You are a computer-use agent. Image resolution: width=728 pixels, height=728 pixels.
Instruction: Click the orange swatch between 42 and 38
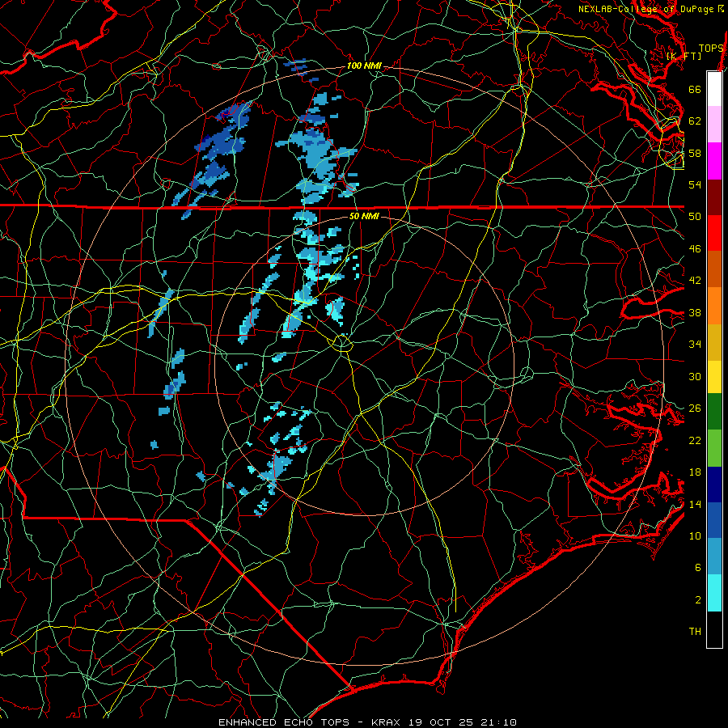tap(714, 306)
